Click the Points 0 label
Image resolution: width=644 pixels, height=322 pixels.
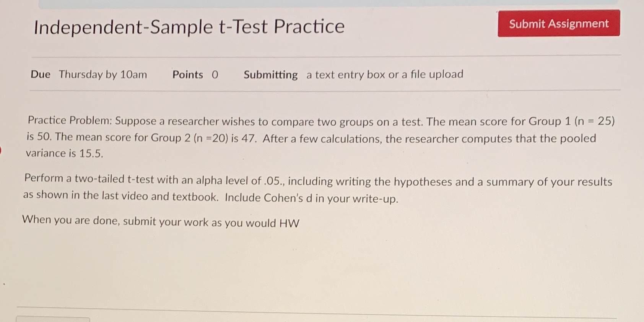point(194,75)
